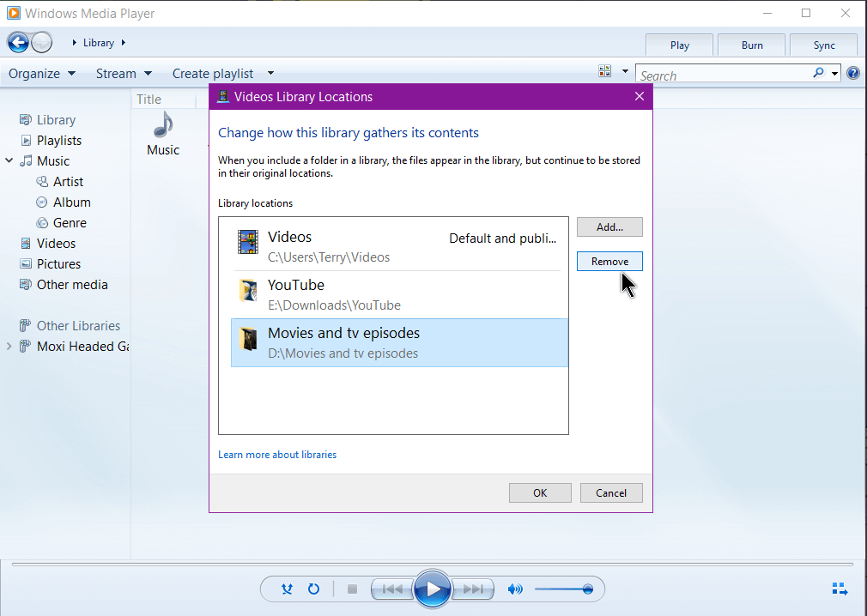
Task: Click the Playlists icon in the sidebar
Action: (x=26, y=141)
